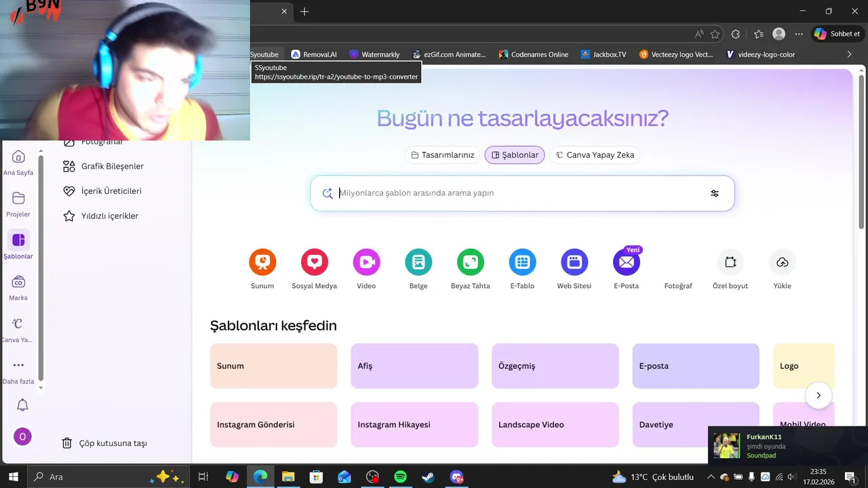This screenshot has width=868, height=488.
Task: Open the Removal.AI bookmark
Action: click(313, 54)
